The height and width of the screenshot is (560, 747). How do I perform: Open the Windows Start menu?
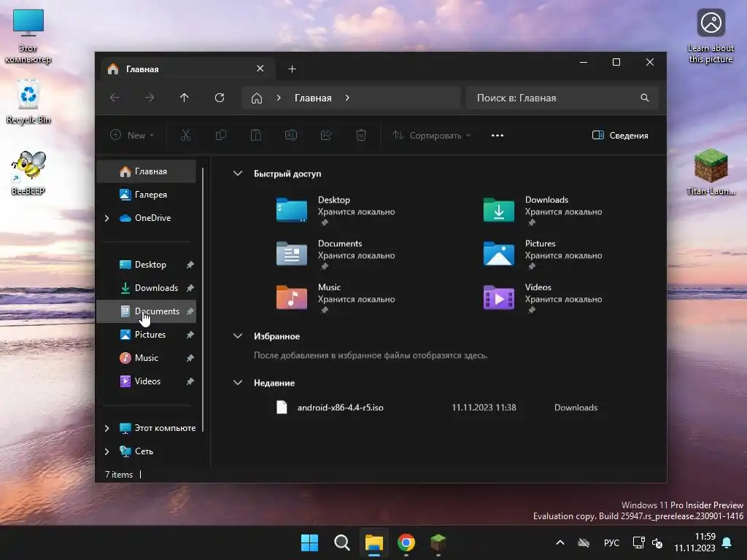click(x=309, y=542)
